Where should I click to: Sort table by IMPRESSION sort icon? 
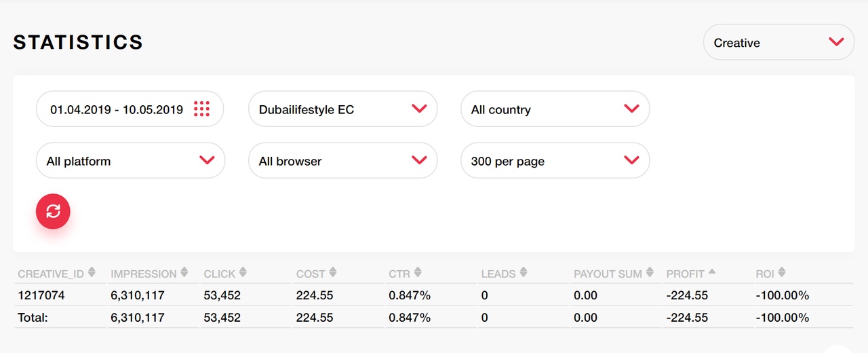tap(184, 273)
